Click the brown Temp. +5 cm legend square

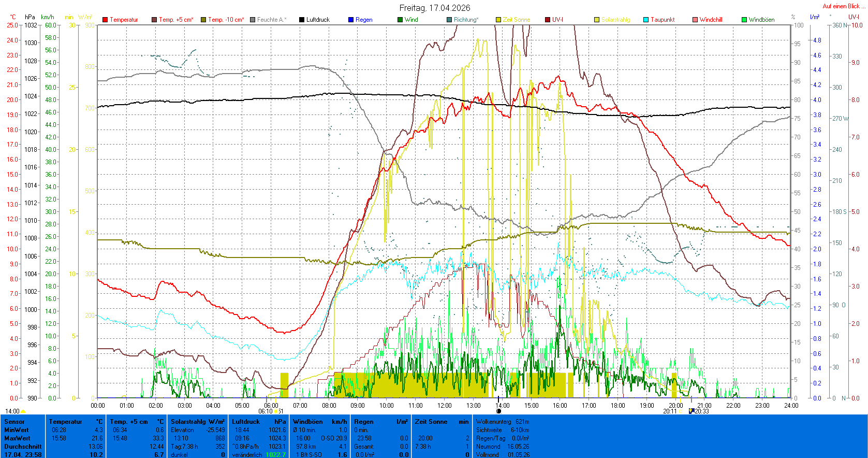click(x=154, y=20)
